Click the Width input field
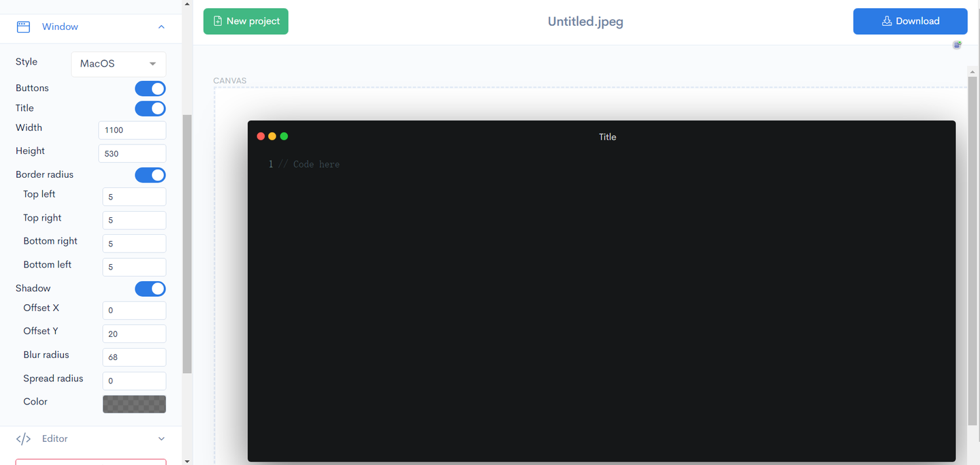The image size is (980, 465). (132, 130)
